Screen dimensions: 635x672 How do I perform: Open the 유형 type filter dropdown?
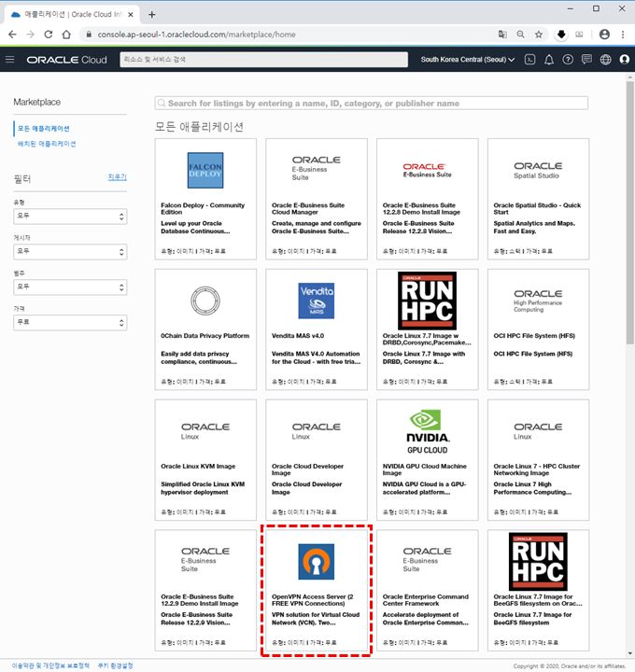click(70, 217)
